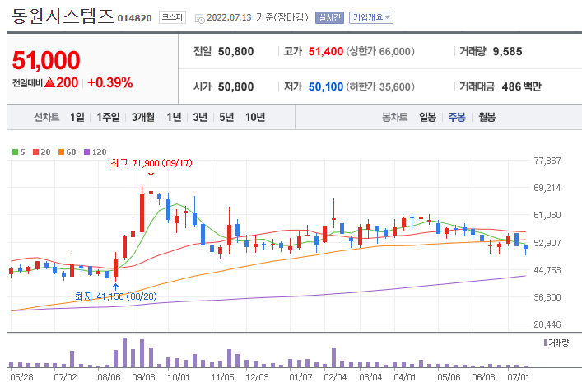Select the 3년 line chart tab
Viewport: 582px width, 392px height.
click(200, 117)
